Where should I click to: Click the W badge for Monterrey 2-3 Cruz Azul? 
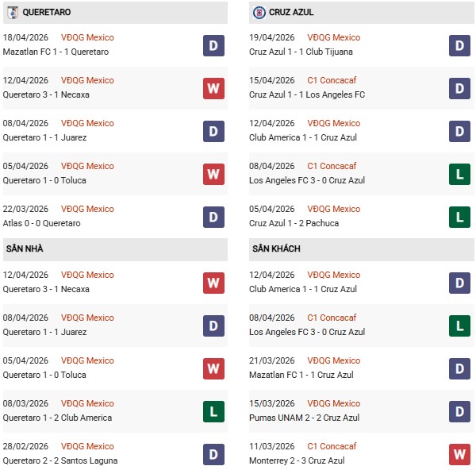point(460,454)
